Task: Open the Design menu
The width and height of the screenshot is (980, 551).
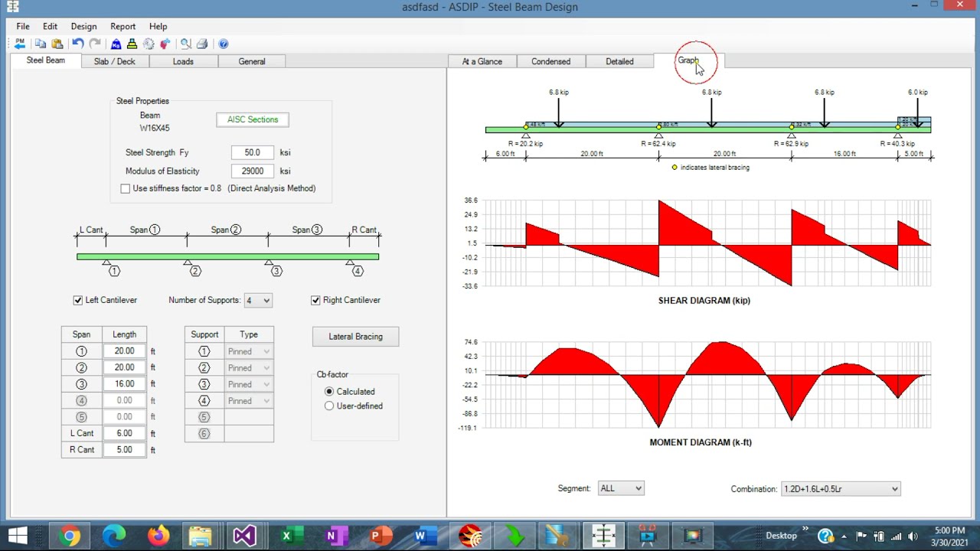Action: (x=83, y=26)
